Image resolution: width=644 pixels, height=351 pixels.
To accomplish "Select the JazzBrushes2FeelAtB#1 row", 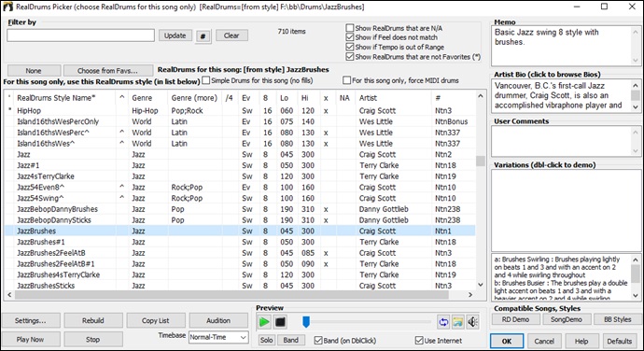I will (240, 264).
